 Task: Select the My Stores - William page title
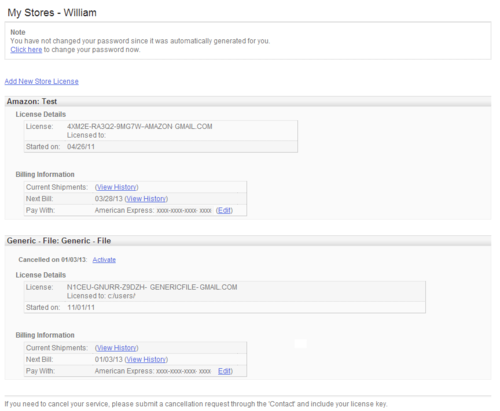[52, 13]
